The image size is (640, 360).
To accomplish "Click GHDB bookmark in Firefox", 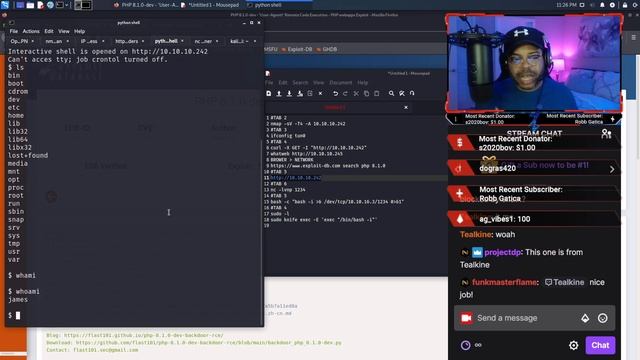I will pos(327,49).
